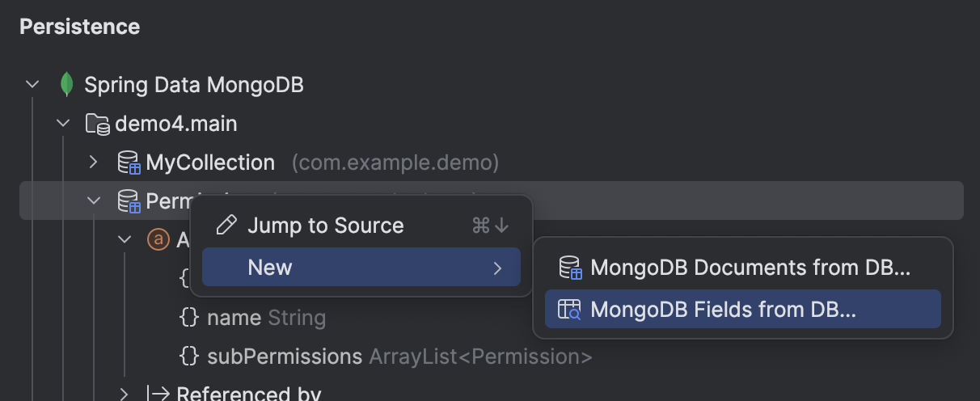Click the MongoDB Documents from DB database icon
The image size is (980, 401).
570,268
